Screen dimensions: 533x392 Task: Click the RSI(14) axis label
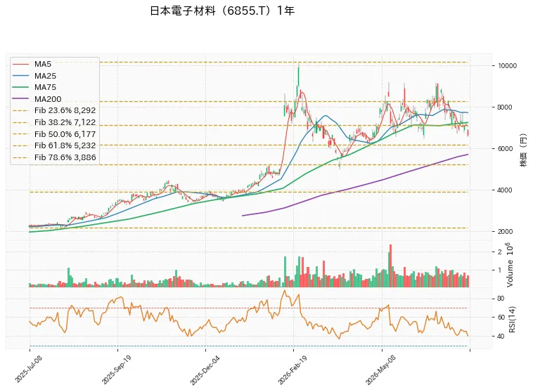coord(512,320)
